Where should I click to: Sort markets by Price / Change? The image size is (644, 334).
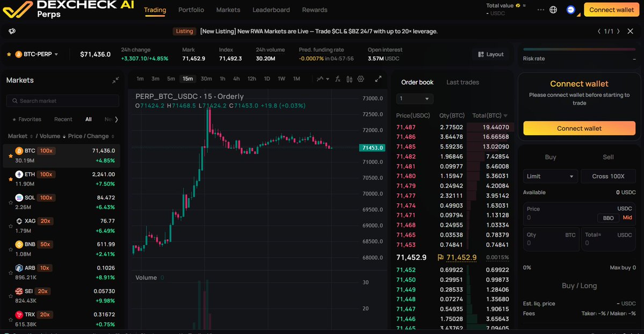point(91,136)
